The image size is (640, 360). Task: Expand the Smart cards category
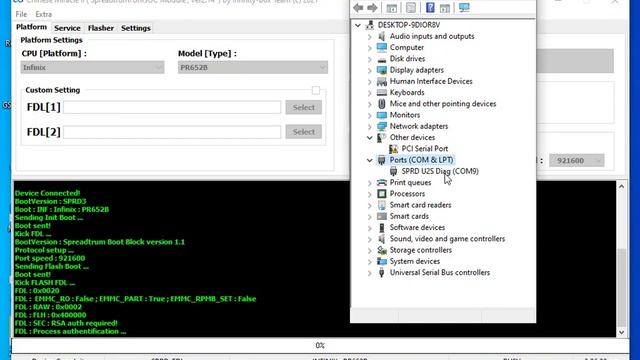(x=370, y=217)
